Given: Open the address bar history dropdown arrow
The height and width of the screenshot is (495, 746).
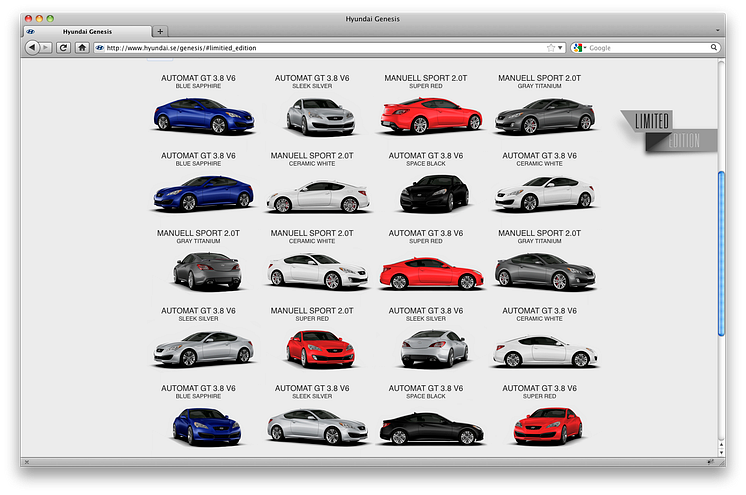Looking at the screenshot, I should (x=560, y=48).
